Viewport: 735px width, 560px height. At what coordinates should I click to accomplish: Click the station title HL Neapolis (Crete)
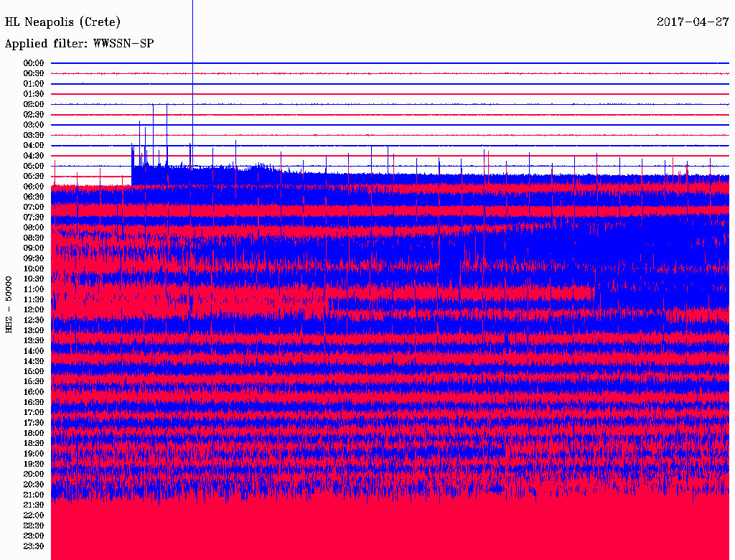pyautogui.click(x=63, y=22)
